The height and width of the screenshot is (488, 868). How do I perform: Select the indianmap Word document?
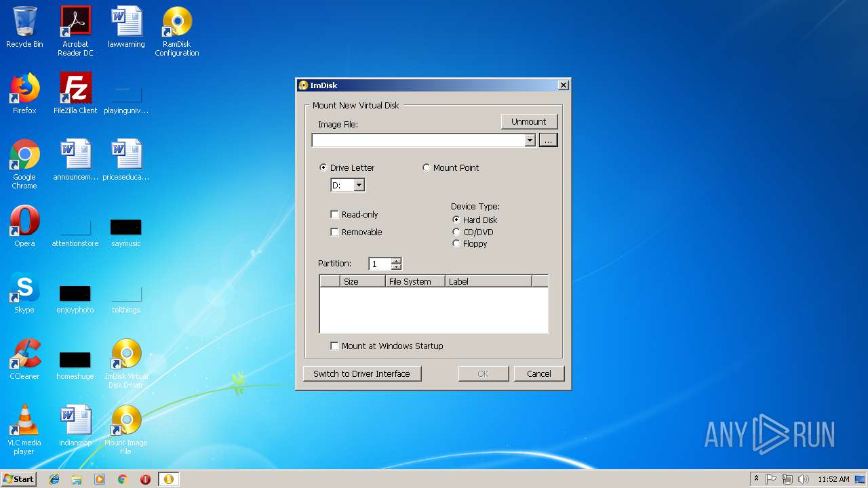click(75, 426)
